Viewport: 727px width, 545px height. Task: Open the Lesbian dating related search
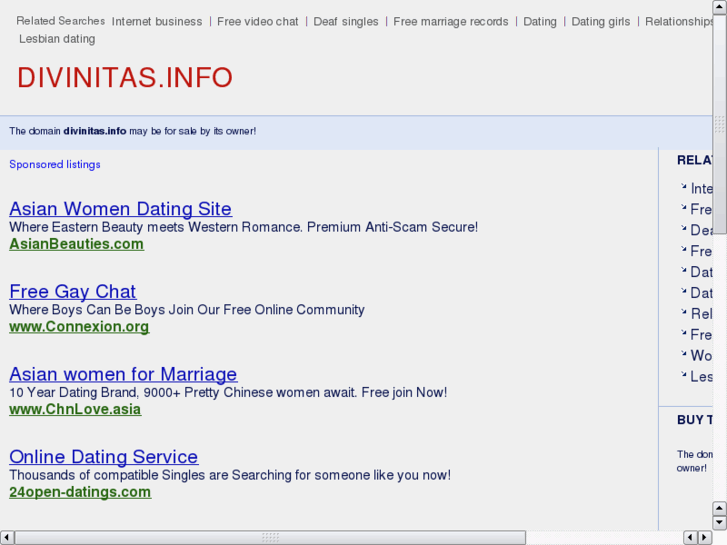[57, 39]
